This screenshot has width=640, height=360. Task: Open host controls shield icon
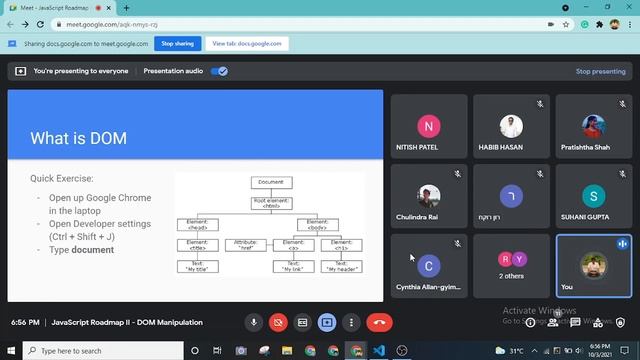620,323
